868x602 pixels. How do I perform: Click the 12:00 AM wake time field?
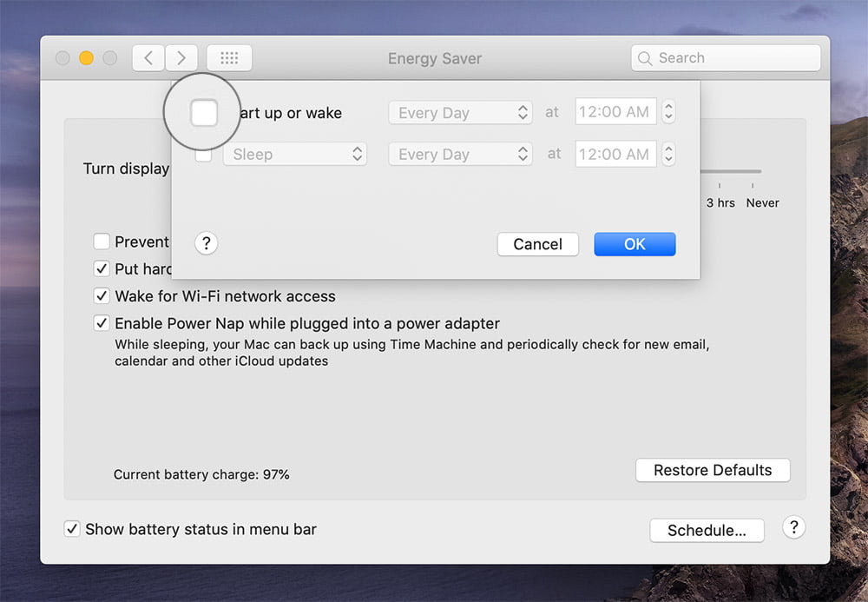(x=615, y=113)
